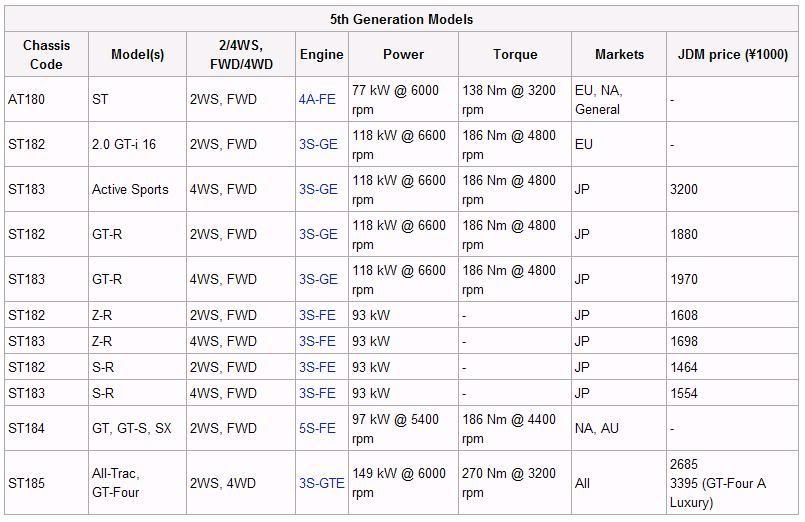The width and height of the screenshot is (805, 522).
Task: Click the 5th Generation Models table title
Action: [x=401, y=20]
